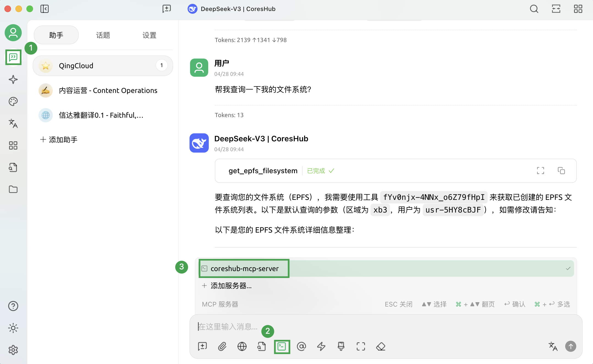The height and width of the screenshot is (364, 593).
Task: Click the inline code fYv0njx-4NNx_o6Z79fHpI
Action: pos(434,197)
